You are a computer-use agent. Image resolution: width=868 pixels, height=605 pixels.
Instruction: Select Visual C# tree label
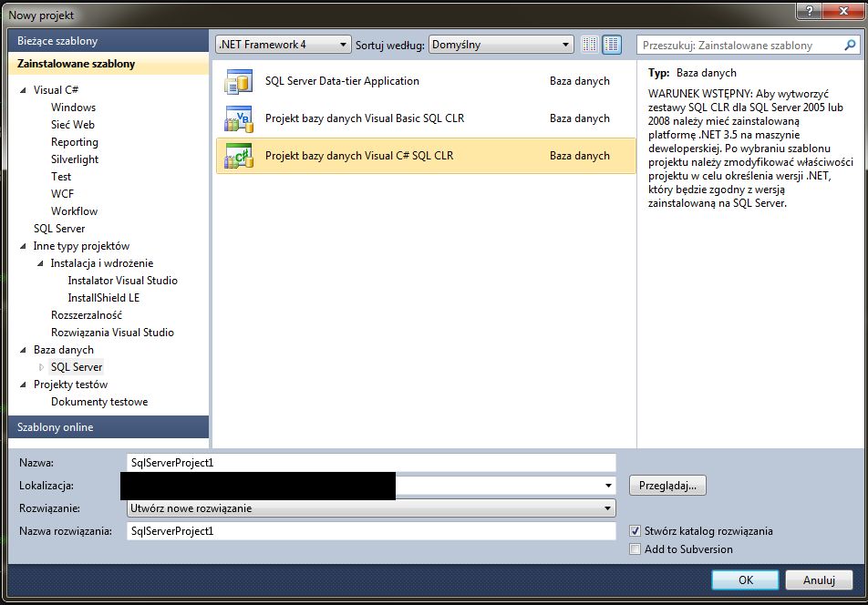pos(56,90)
